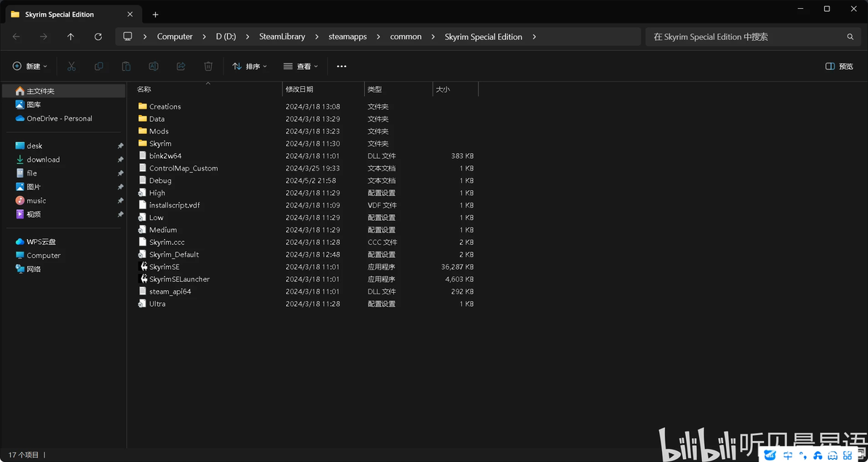Open the 排序 sort dropdown
The width and height of the screenshot is (868, 462).
click(250, 66)
